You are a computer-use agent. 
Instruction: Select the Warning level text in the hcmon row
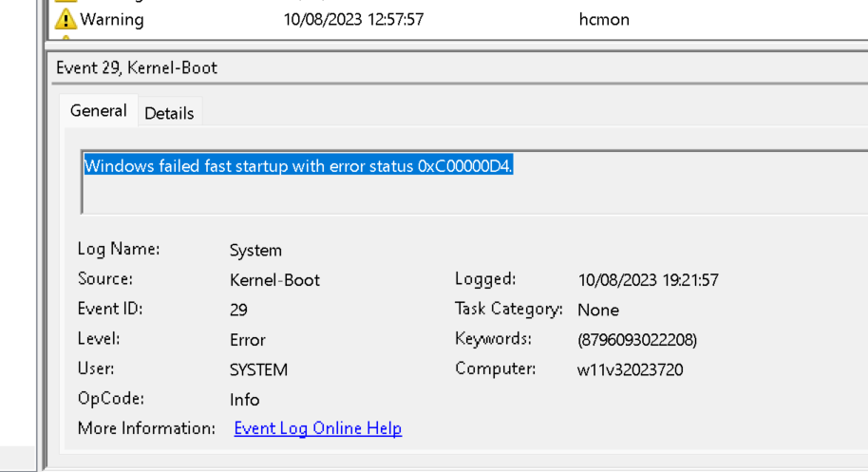coord(112,19)
